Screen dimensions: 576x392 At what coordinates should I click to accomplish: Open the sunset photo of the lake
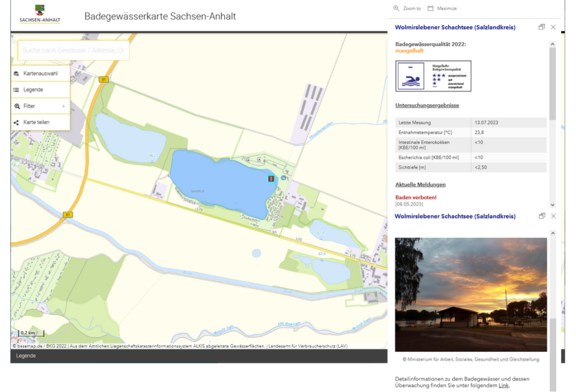tap(471, 295)
